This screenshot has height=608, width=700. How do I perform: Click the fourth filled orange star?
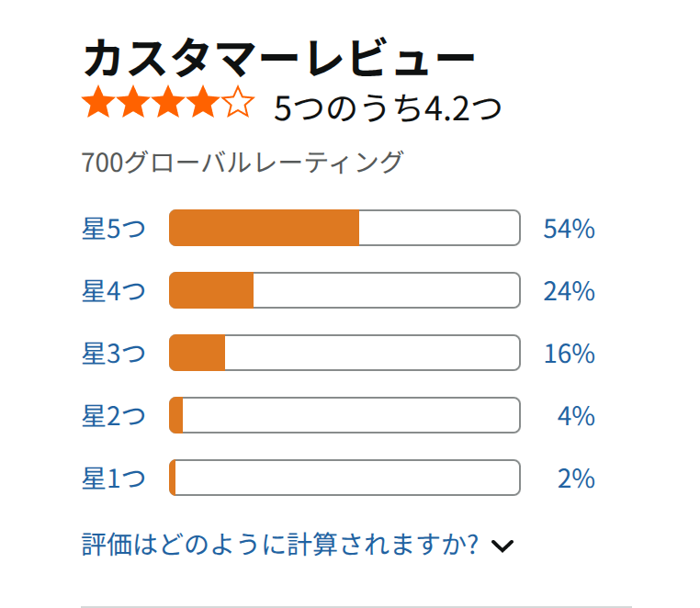(x=203, y=102)
